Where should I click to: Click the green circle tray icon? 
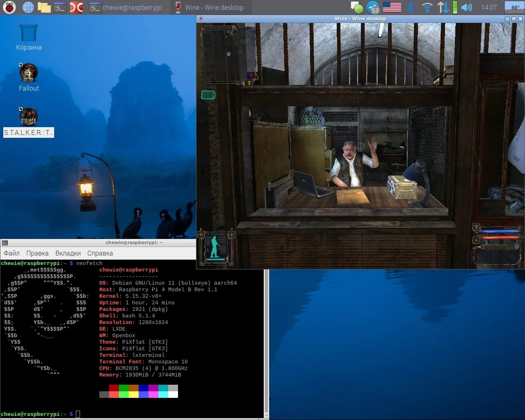tap(357, 7)
